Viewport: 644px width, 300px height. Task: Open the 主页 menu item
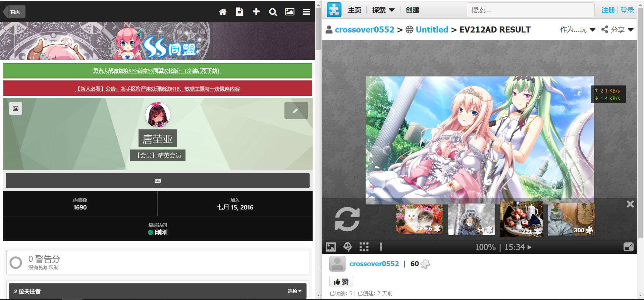click(355, 10)
